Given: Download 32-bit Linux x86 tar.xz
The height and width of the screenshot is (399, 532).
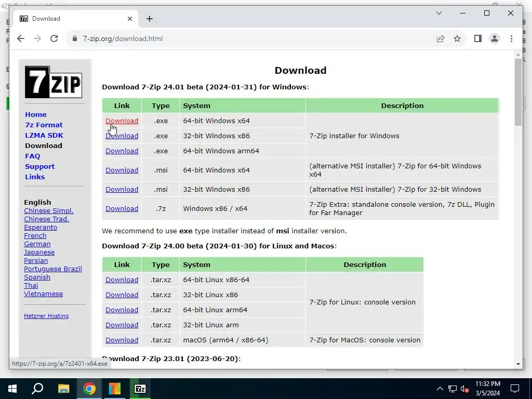Looking at the screenshot, I should (x=122, y=295).
